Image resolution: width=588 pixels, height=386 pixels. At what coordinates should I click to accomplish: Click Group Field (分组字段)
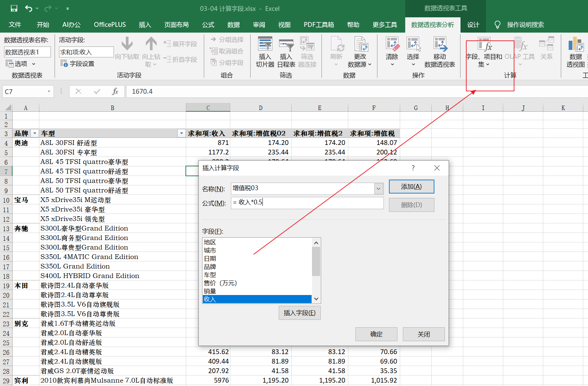(227, 63)
